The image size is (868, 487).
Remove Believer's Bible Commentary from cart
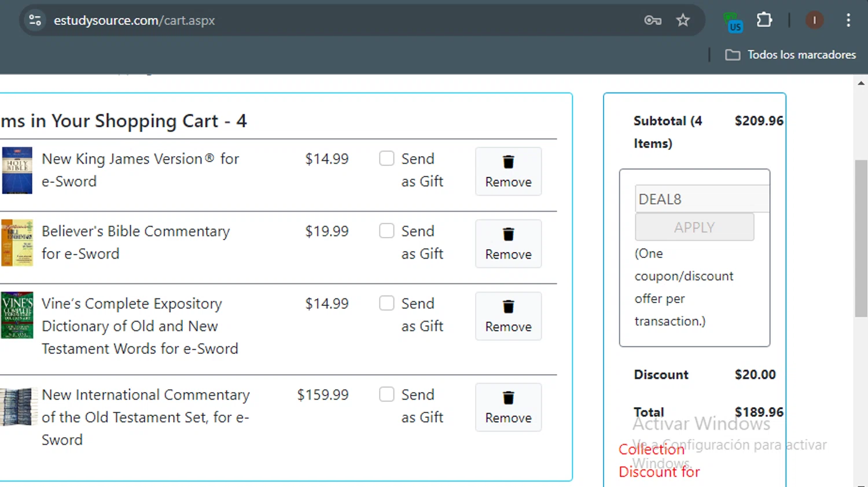[508, 244]
